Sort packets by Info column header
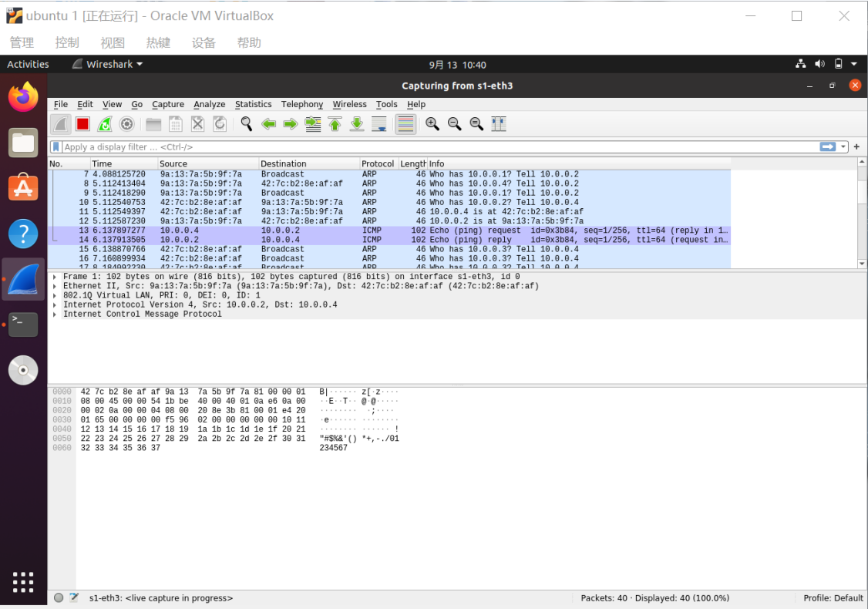 pos(579,164)
